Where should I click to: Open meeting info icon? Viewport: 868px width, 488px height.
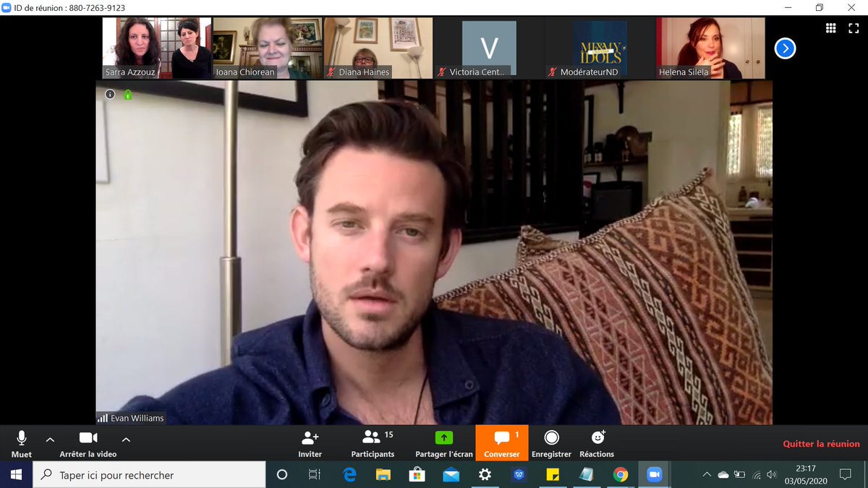click(110, 94)
